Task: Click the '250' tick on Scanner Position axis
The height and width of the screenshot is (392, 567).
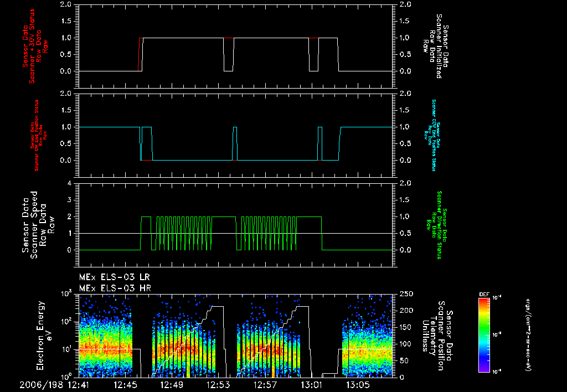Action: click(406, 294)
